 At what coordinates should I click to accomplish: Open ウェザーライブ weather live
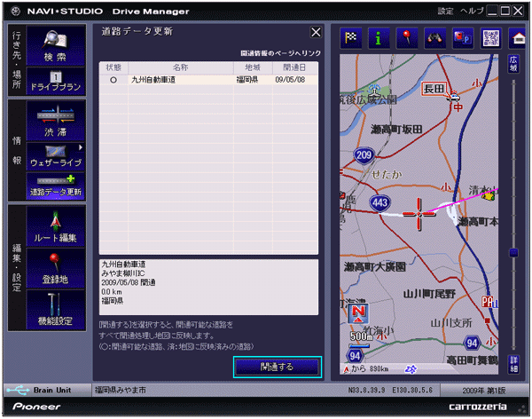[56, 156]
